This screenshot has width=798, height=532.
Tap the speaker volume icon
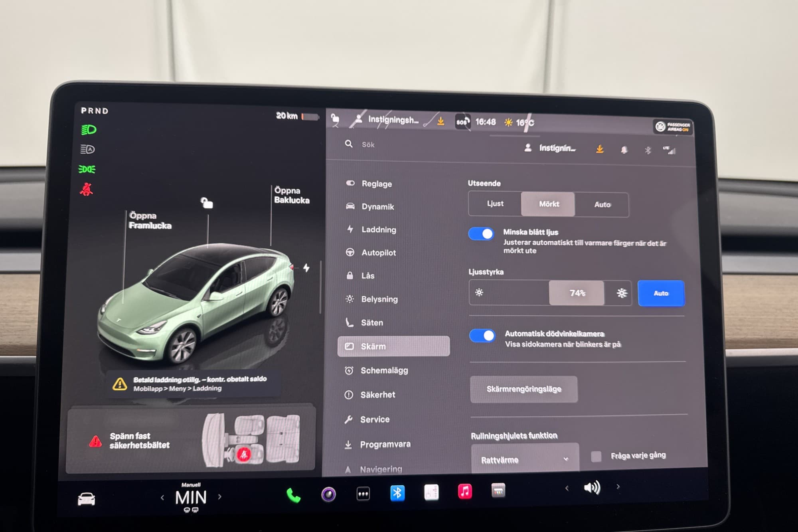coord(592,488)
